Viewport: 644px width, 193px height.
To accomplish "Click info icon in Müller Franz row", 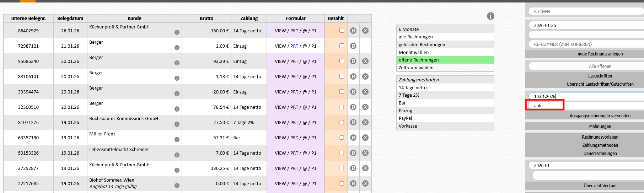I will coord(177,139).
